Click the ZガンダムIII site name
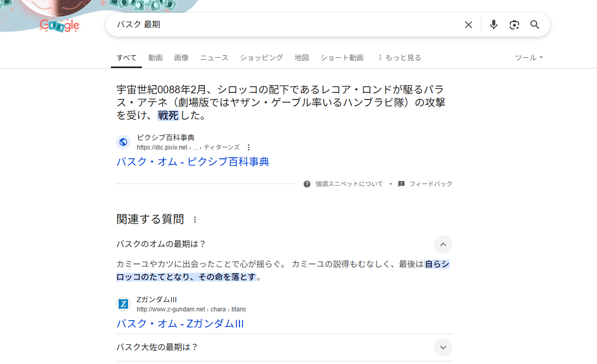This screenshot has height=364, width=597. tap(156, 300)
